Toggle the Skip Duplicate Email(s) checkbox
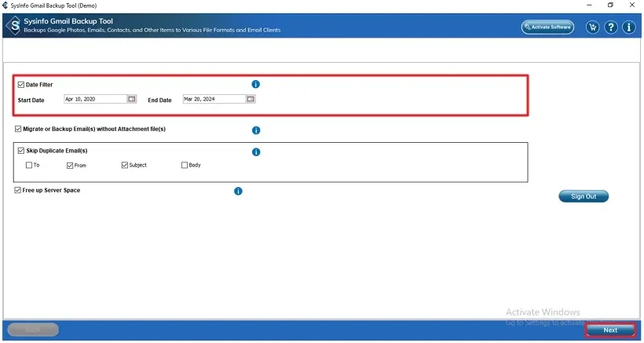This screenshot has width=644, height=343. pyautogui.click(x=21, y=151)
